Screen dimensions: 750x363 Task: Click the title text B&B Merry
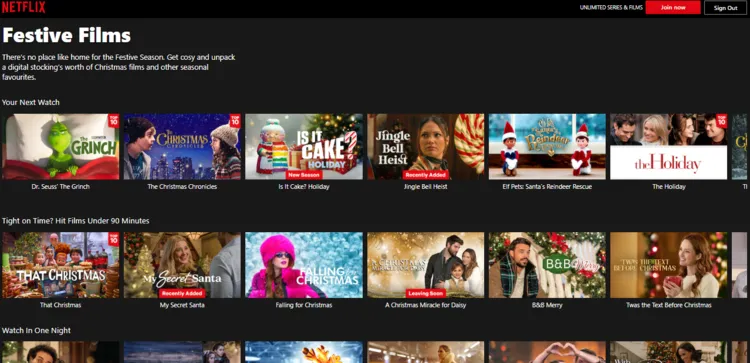[547, 305]
